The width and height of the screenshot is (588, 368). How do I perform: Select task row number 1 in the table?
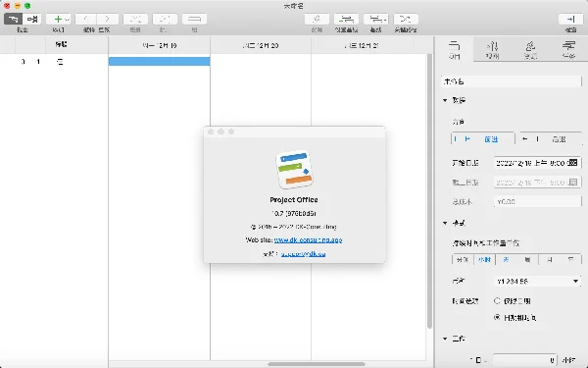pos(54,62)
